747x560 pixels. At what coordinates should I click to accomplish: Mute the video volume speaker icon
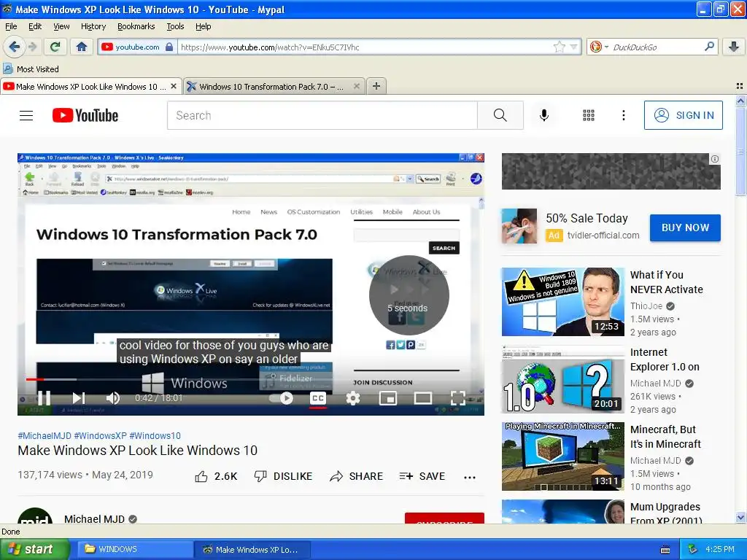[113, 397]
